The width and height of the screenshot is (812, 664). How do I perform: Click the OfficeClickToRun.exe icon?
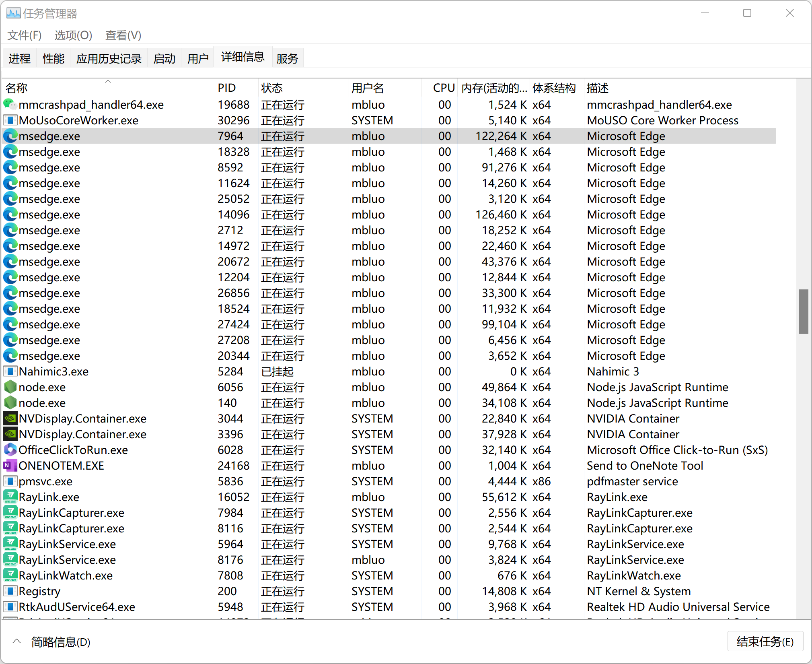coord(10,450)
